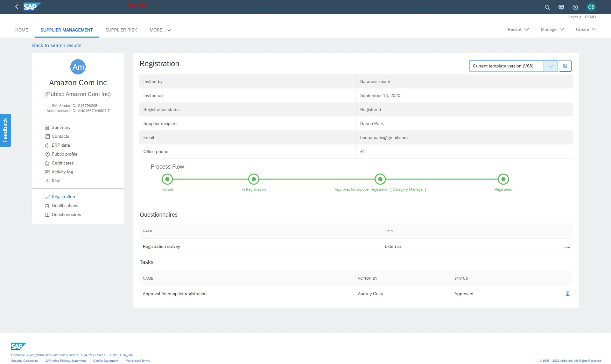Viewport: 611px width, 364px height.
Task: Click the template version settings gear icon
Action: (565, 66)
